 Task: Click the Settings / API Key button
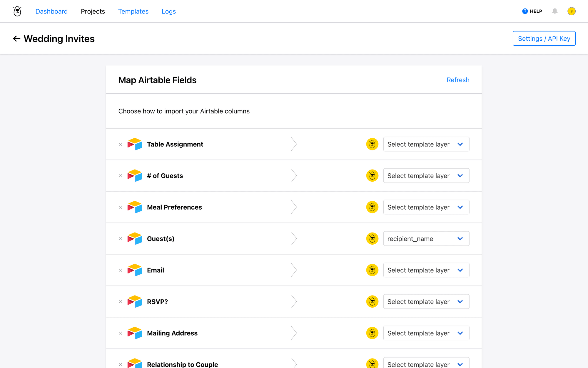point(544,38)
